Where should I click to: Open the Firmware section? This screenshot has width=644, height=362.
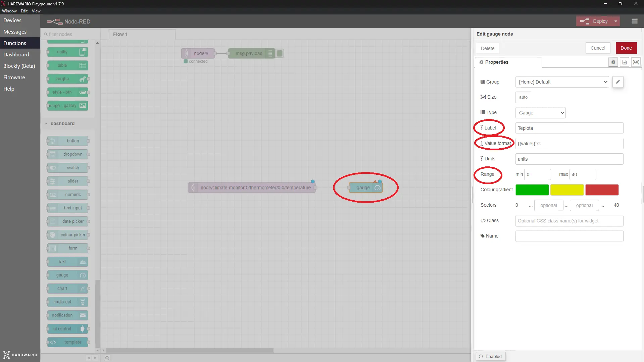(20, 77)
